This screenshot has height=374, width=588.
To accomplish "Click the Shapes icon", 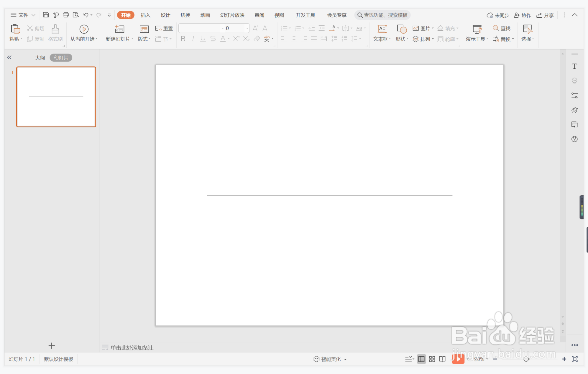I will pyautogui.click(x=402, y=29).
